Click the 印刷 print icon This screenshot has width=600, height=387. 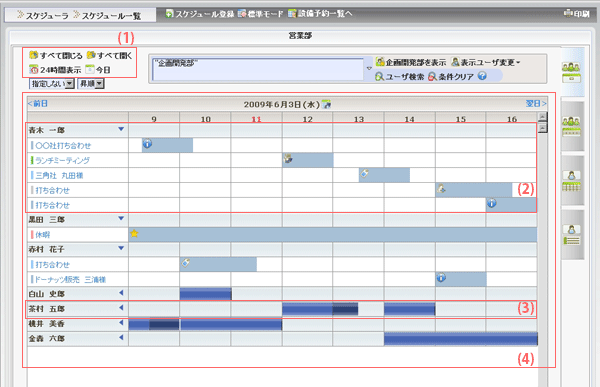567,13
